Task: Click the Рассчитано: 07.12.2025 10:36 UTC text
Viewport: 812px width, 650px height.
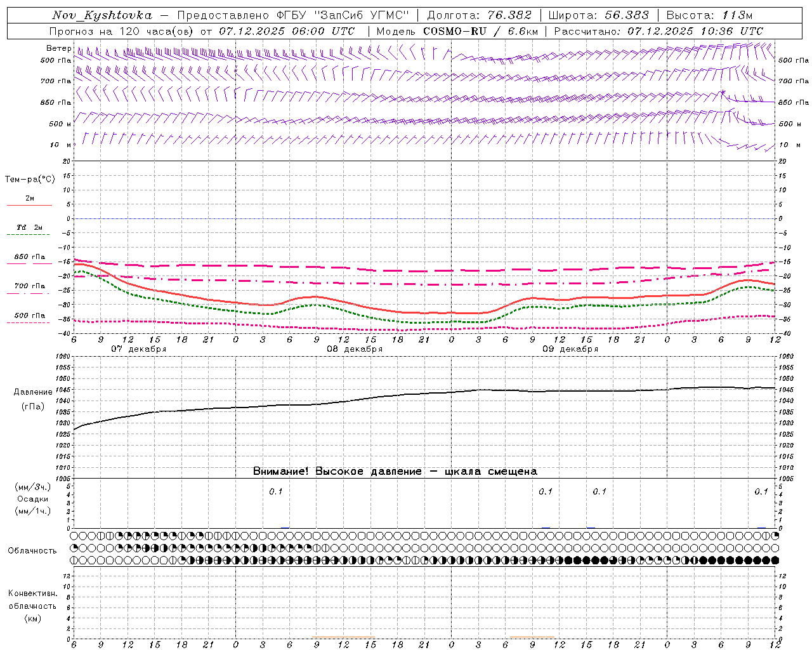Action: [x=658, y=31]
